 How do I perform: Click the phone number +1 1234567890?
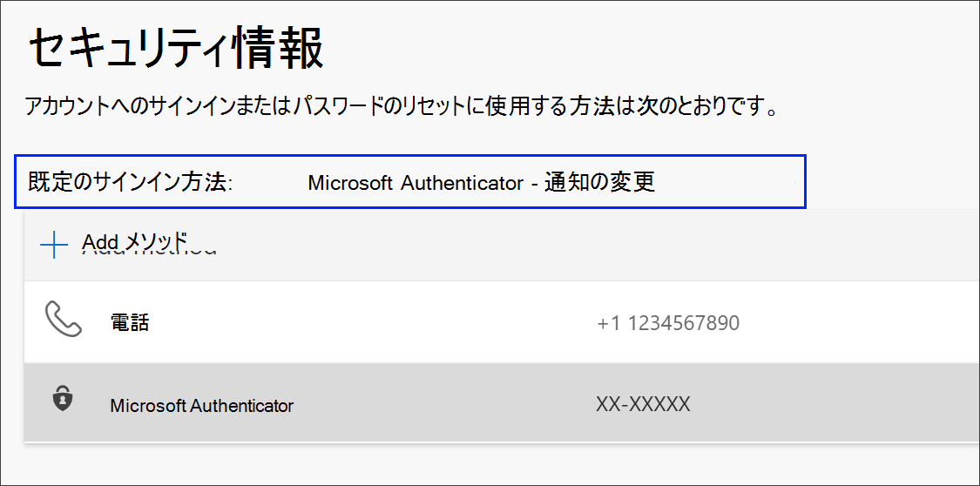[668, 323]
